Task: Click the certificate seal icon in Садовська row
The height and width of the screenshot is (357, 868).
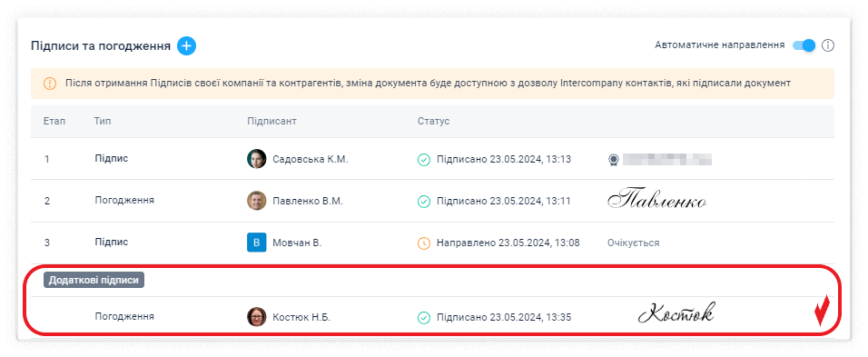Action: [613, 160]
